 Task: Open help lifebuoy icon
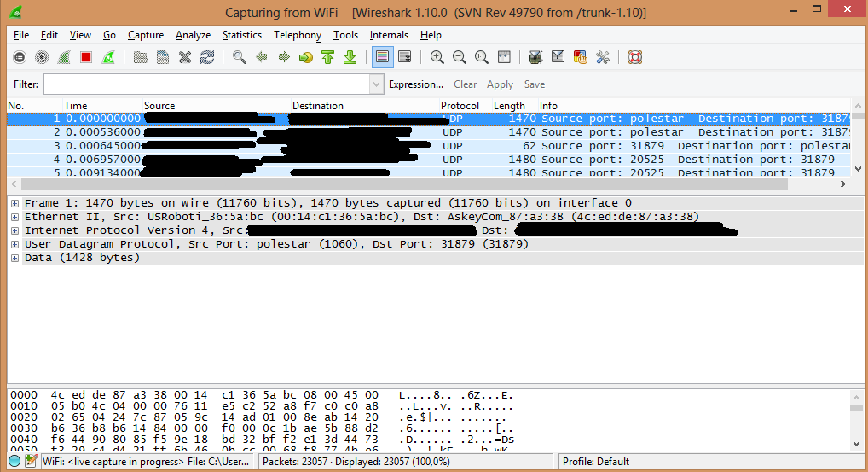tap(635, 57)
